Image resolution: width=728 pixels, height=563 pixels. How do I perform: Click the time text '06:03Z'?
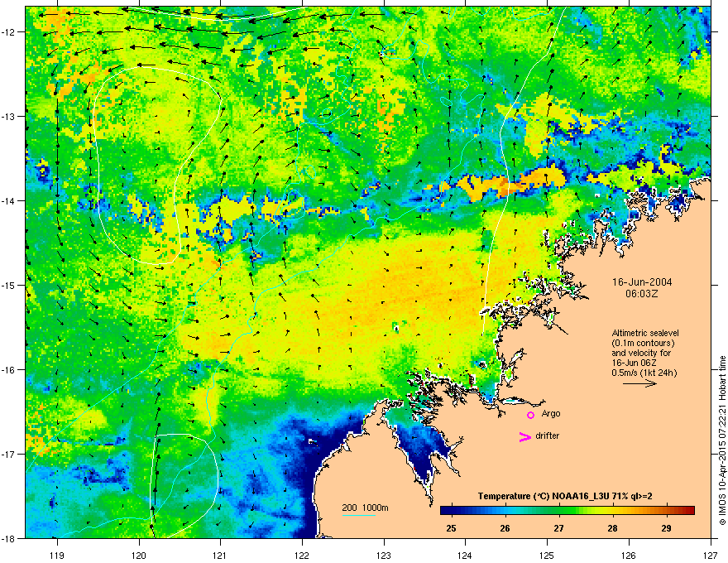(642, 294)
